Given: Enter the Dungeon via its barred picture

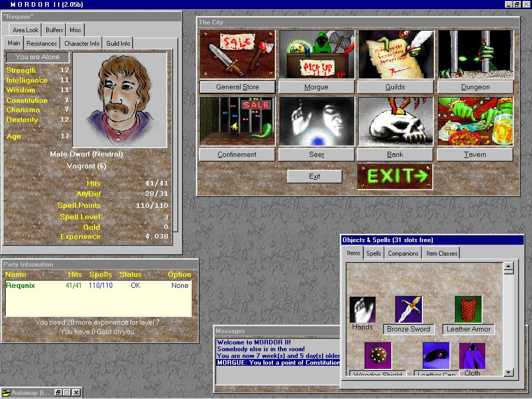Looking at the screenshot, I should [476, 54].
